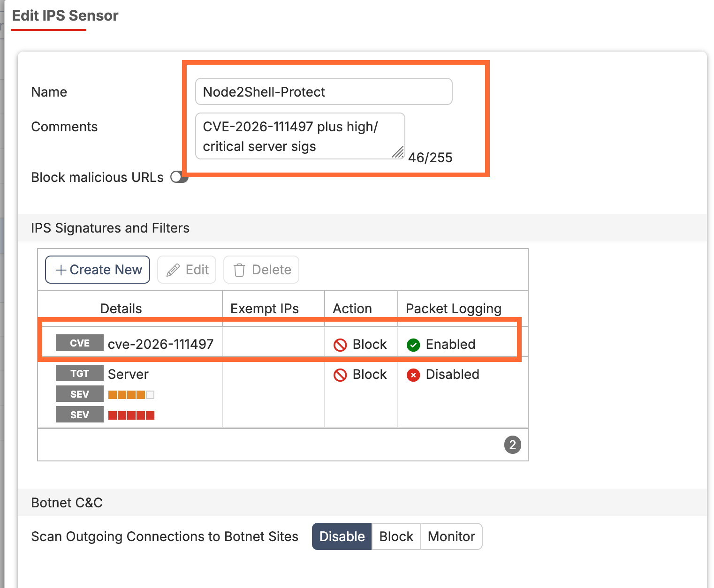The image size is (714, 588).
Task: Click the Create New button
Action: point(98,270)
